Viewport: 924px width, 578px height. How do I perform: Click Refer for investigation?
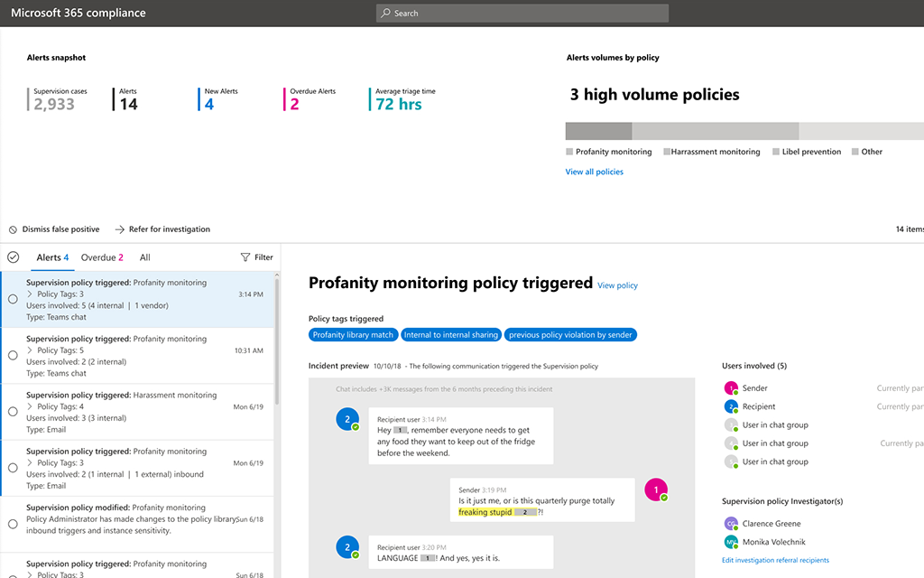[x=162, y=229]
